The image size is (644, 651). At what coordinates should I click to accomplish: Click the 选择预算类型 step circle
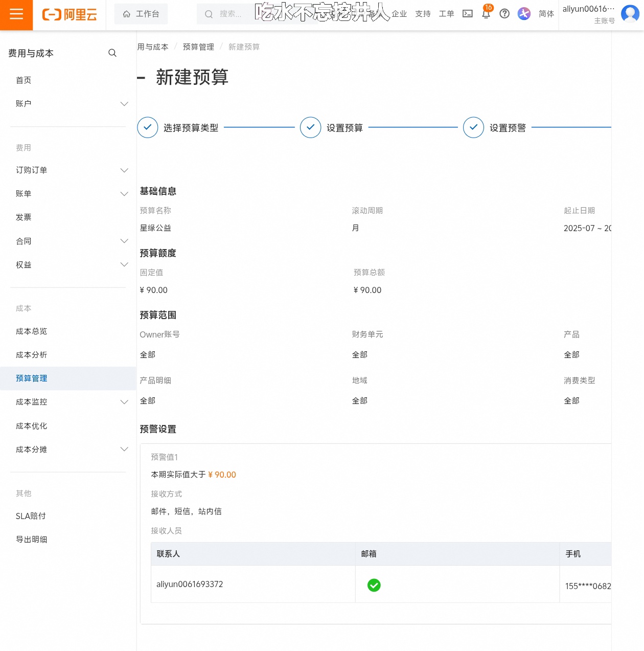pos(147,127)
